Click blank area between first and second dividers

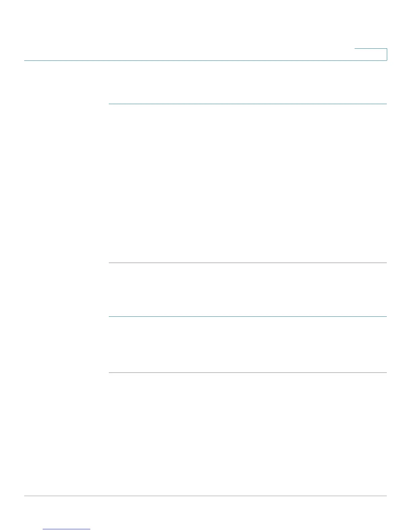tap(248, 183)
